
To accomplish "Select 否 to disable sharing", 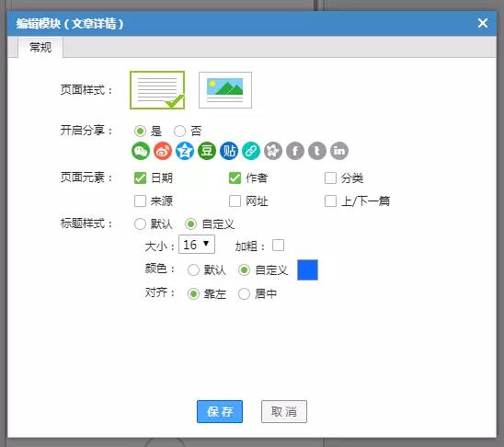I will coord(179,131).
